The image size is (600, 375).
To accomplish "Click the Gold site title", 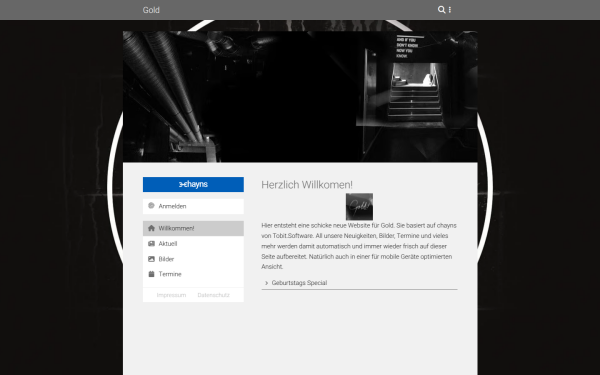I will (151, 10).
